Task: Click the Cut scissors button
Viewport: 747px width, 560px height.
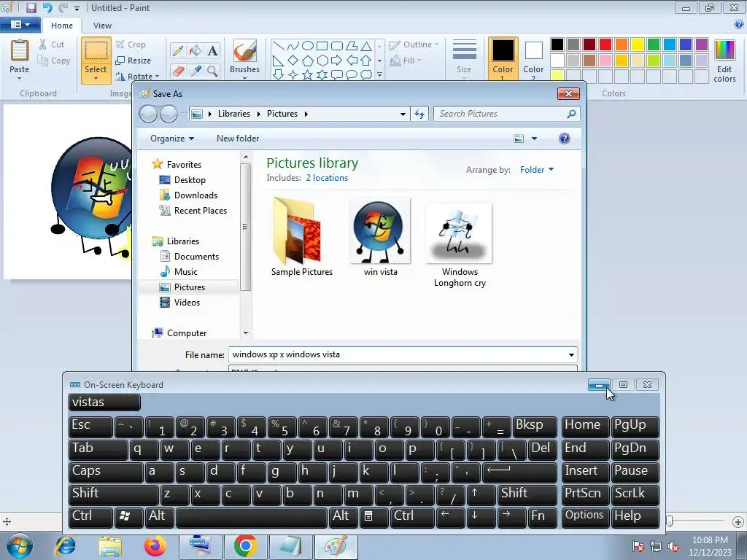Action: [x=52, y=44]
